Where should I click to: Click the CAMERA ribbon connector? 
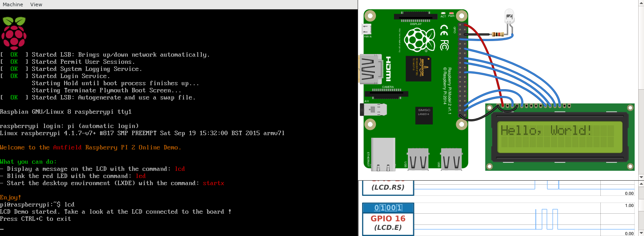tap(386, 94)
